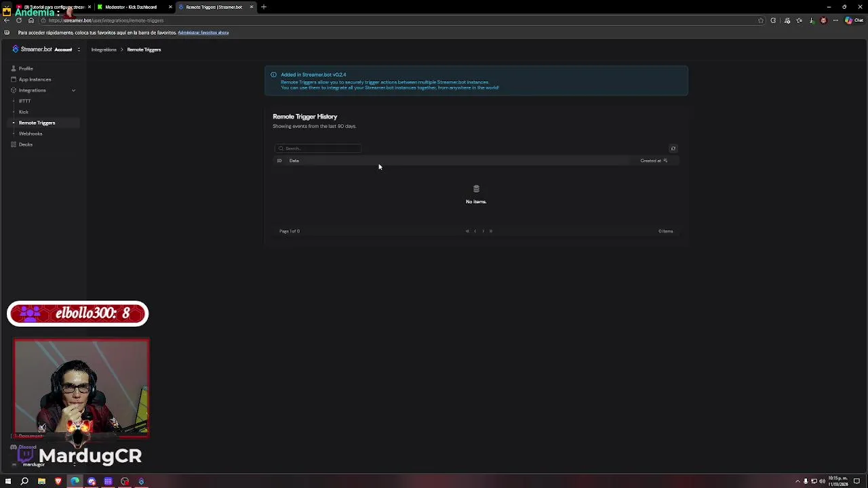Screen dimensions: 868x488
Task: Click the Data column header
Action: coord(294,161)
